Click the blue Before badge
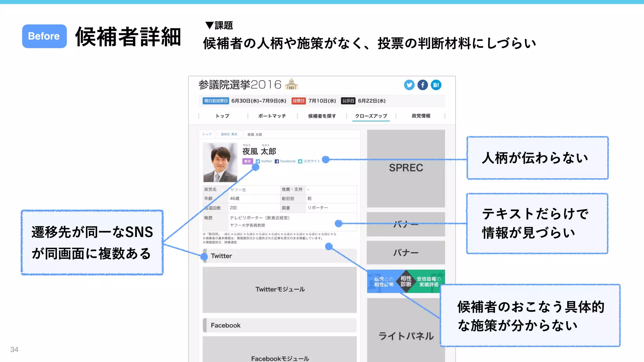 (x=44, y=36)
